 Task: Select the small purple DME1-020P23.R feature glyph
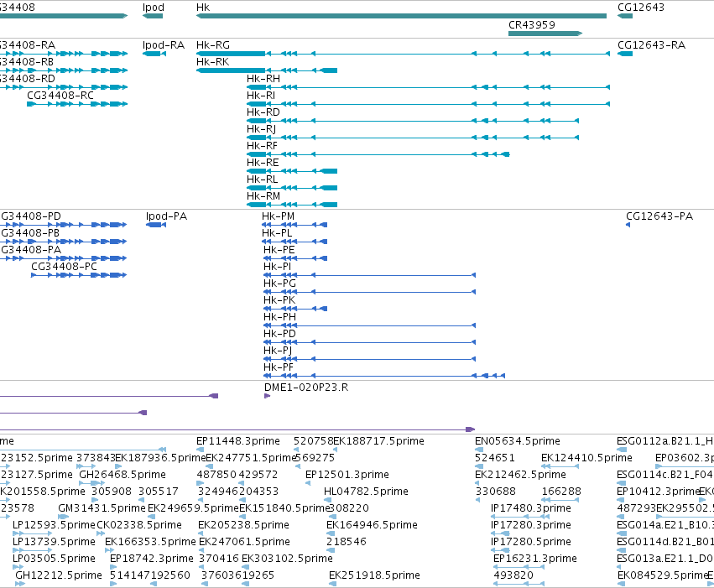pyautogui.click(x=268, y=396)
